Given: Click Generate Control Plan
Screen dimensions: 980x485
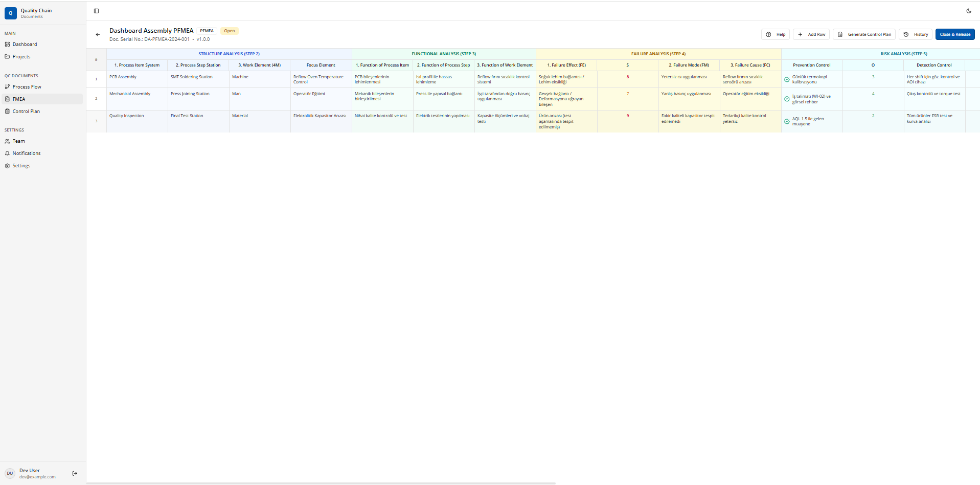Looking at the screenshot, I should point(864,34).
